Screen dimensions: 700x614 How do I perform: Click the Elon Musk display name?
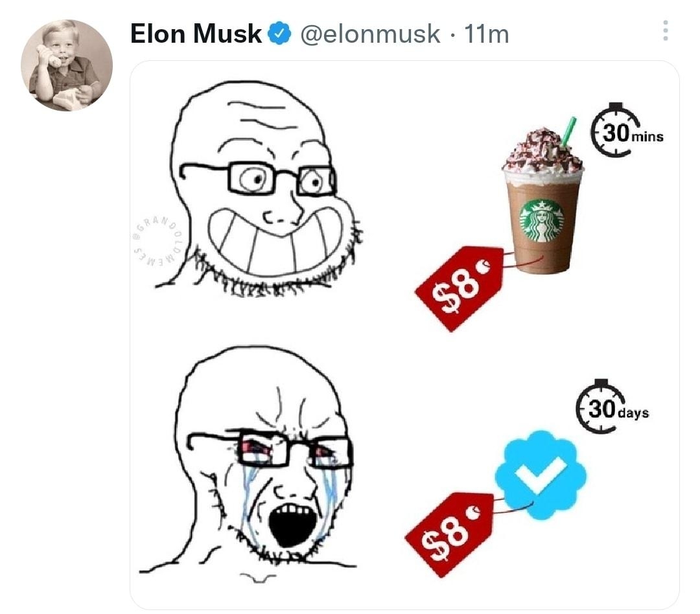coord(196,34)
